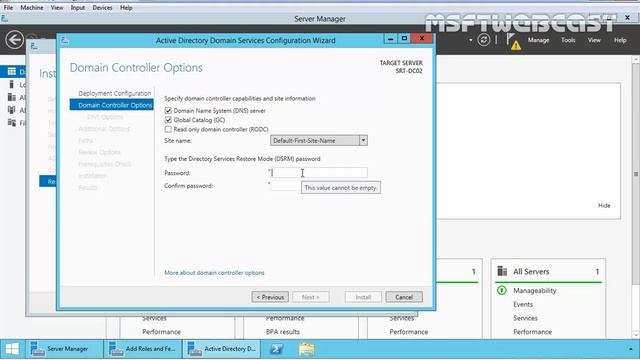The height and width of the screenshot is (360, 640).
Task: Select Local Server icon in sidebar
Action: coord(11,84)
